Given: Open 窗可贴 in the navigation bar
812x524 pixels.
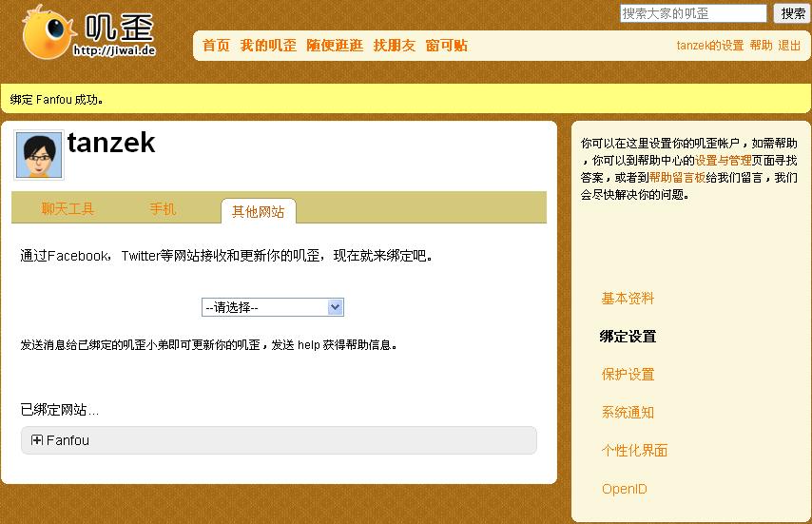Looking at the screenshot, I should pos(446,46).
